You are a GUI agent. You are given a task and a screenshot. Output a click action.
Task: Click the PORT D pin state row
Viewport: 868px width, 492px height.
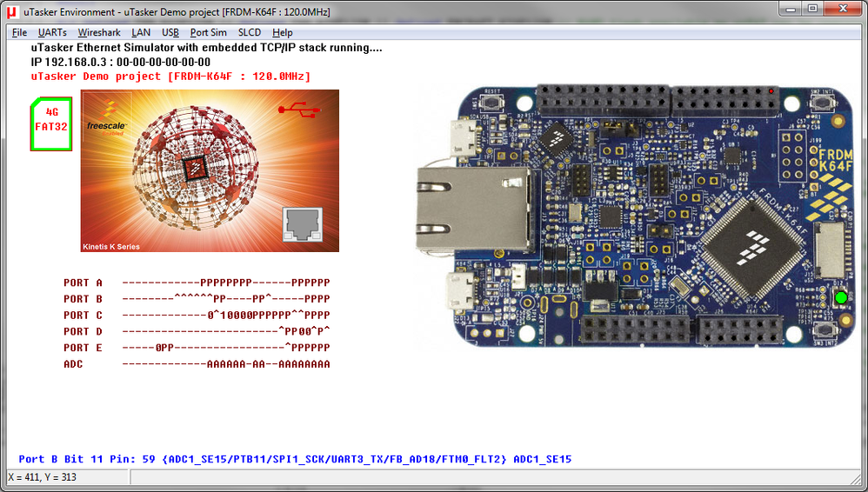[226, 331]
